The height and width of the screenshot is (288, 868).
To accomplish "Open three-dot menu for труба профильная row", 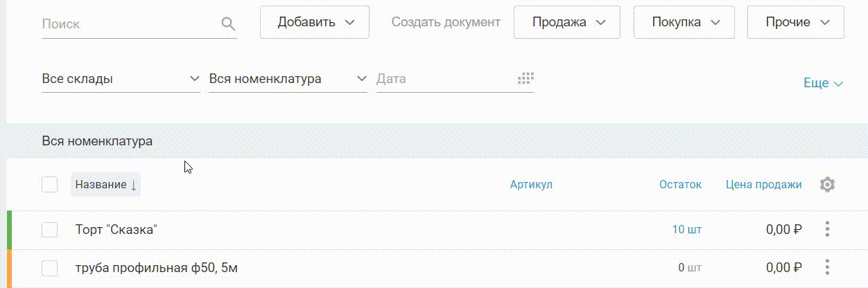I will [x=827, y=267].
